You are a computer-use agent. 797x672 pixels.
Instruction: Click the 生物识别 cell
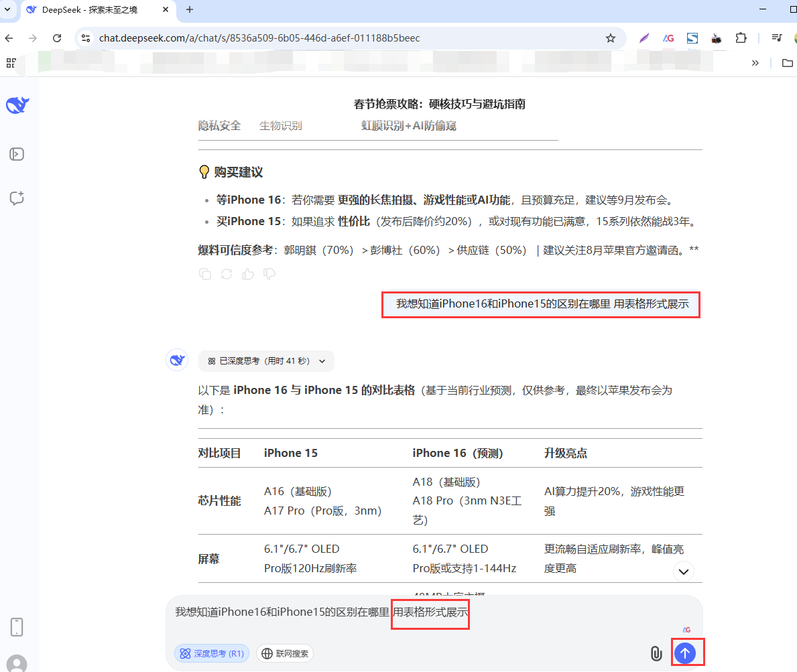(x=281, y=125)
